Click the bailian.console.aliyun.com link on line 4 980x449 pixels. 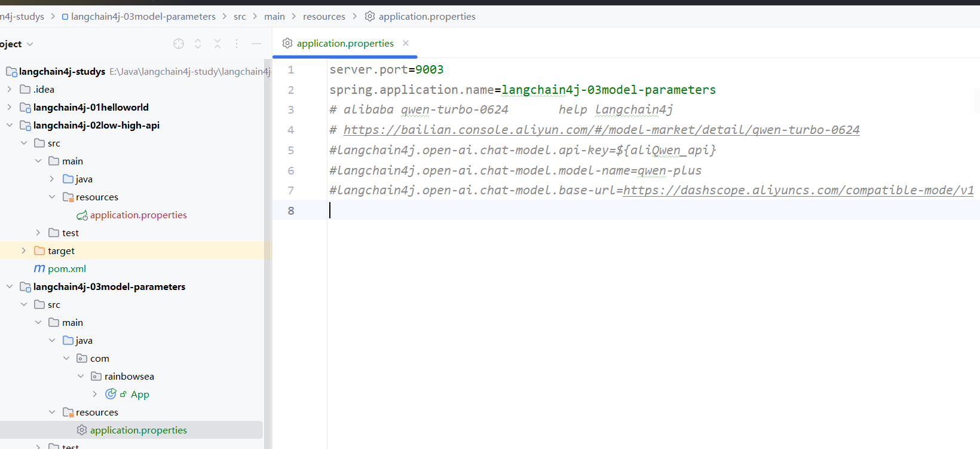pos(601,130)
